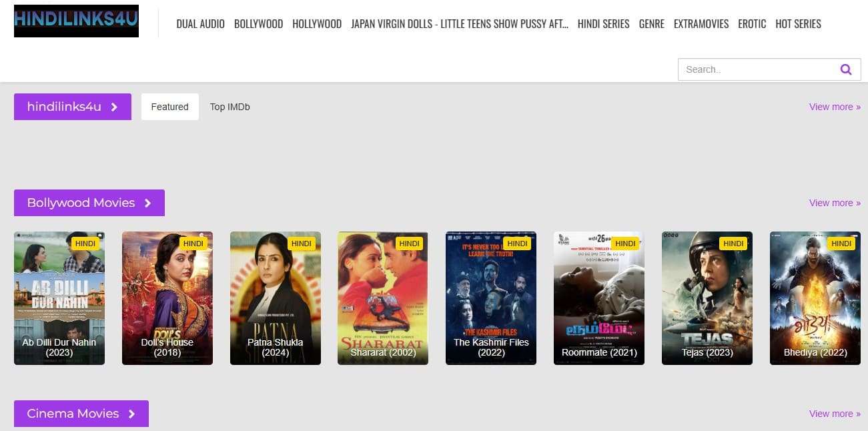Click the HINDI badge on Patna Shukla
868x431 pixels.
302,244
